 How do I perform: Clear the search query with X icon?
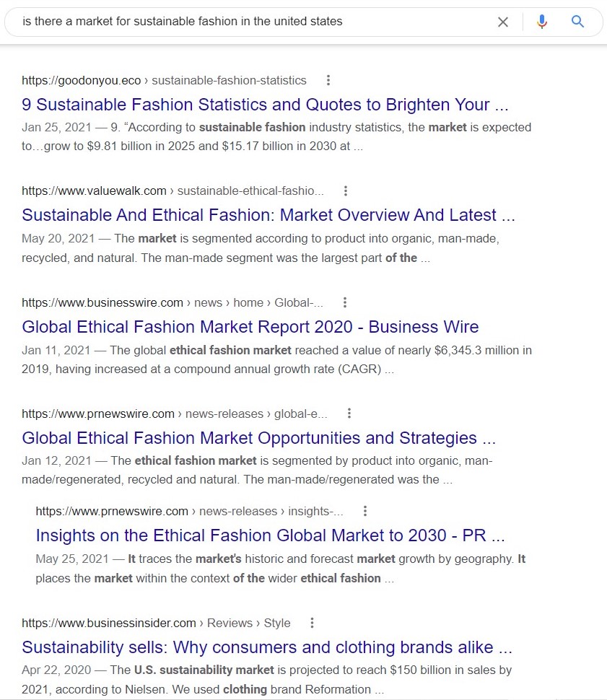[503, 22]
